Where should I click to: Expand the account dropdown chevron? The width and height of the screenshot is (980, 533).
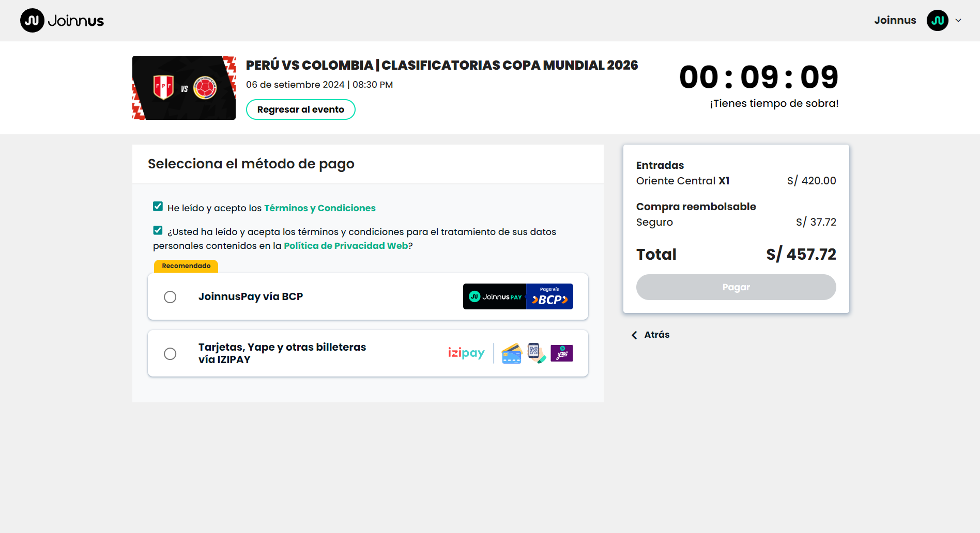click(x=958, y=21)
